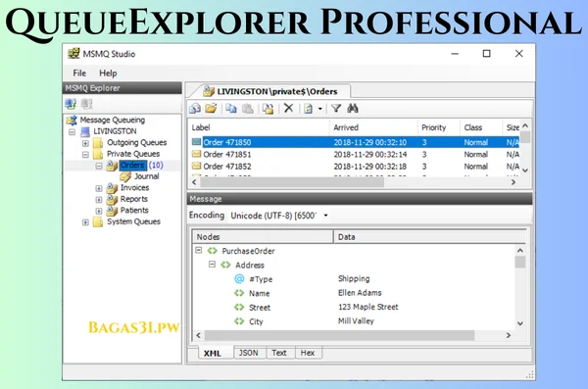The image size is (588, 389).
Task: Click XML view vertical scroll down arrow
Action: coord(520,323)
